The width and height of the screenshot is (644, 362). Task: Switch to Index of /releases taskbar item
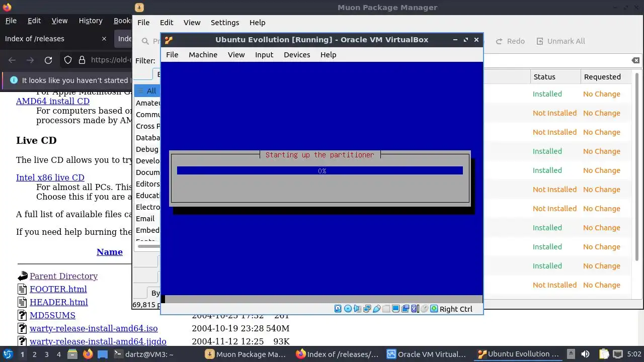click(x=337, y=354)
